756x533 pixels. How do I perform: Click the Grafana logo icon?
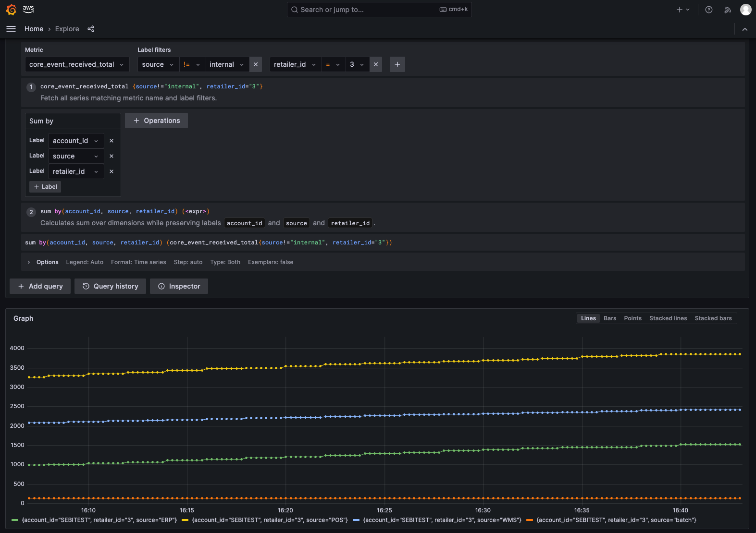(x=11, y=10)
